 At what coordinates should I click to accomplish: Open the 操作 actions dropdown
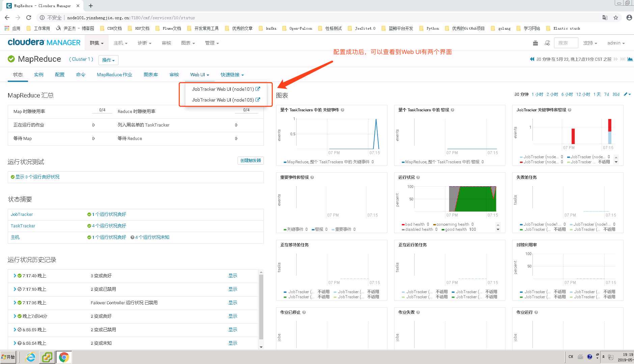point(108,60)
